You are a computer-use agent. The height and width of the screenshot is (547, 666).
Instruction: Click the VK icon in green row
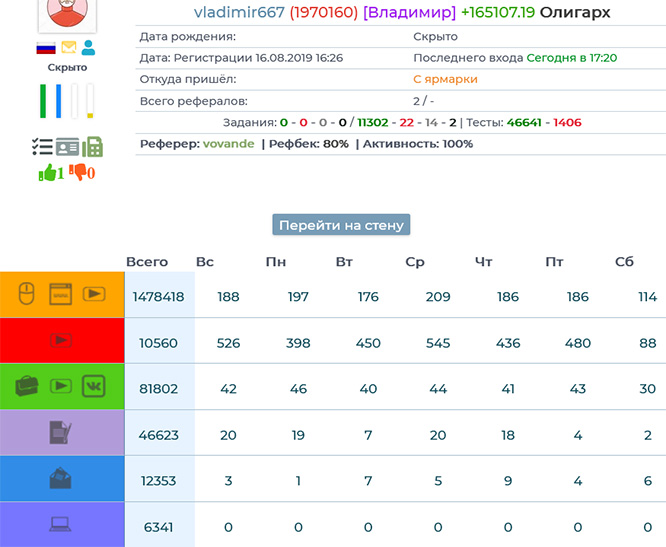click(94, 386)
